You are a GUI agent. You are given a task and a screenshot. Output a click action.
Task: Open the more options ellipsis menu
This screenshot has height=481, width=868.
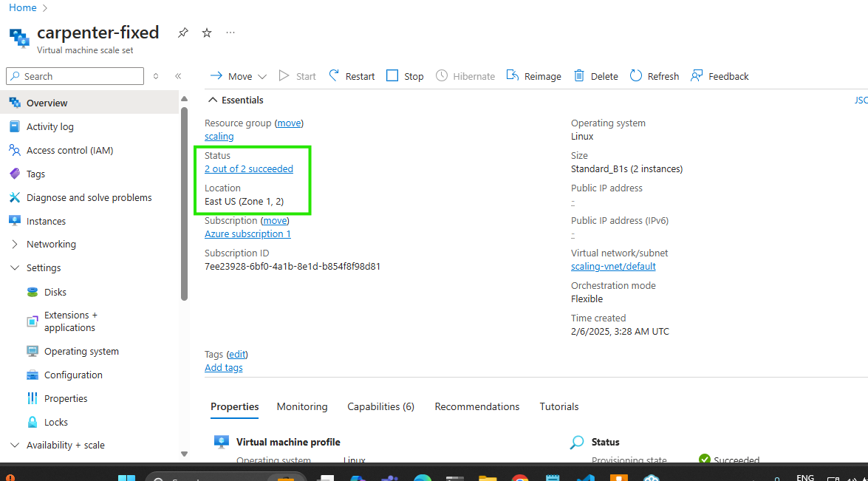[x=230, y=33]
